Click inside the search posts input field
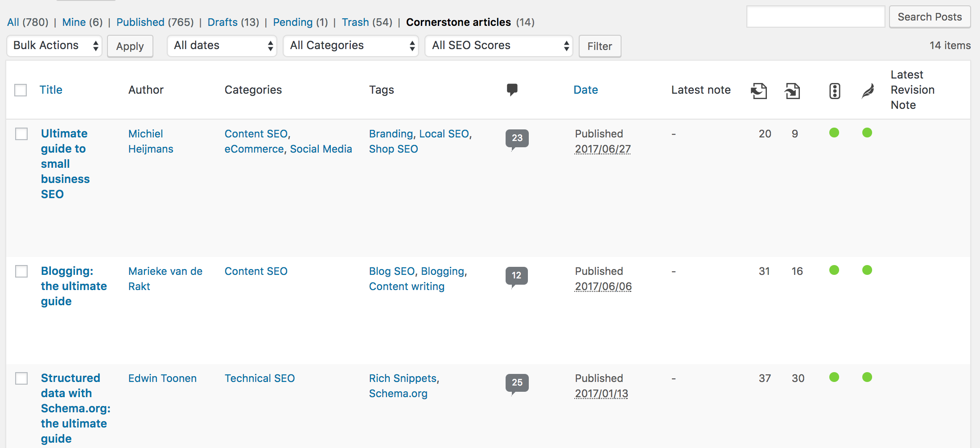 [815, 17]
